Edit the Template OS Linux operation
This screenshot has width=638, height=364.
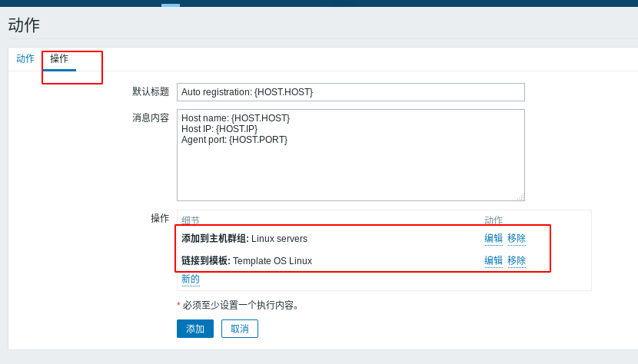click(493, 260)
